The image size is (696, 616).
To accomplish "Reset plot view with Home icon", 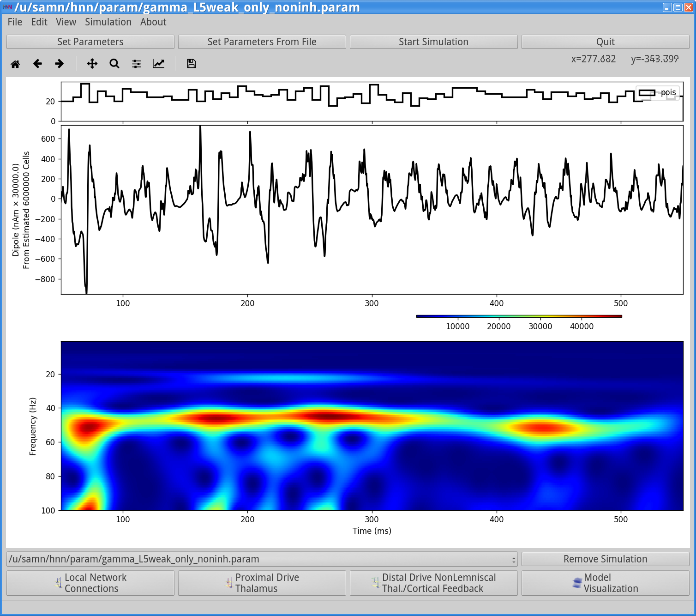I will pos(15,64).
